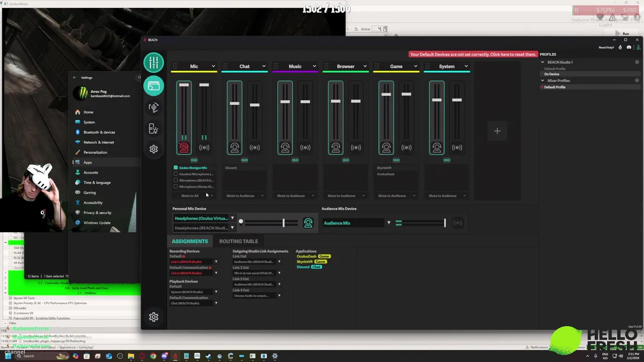Mute Music channel headphone icon

(x=285, y=148)
